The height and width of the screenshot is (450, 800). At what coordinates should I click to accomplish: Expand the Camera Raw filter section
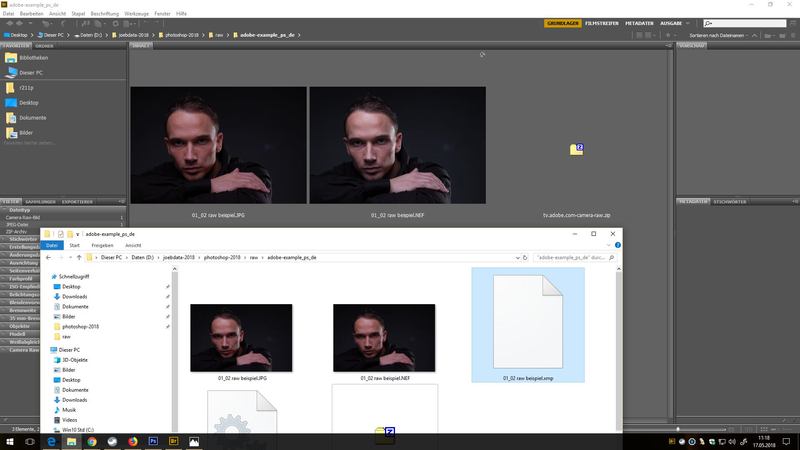point(24,352)
